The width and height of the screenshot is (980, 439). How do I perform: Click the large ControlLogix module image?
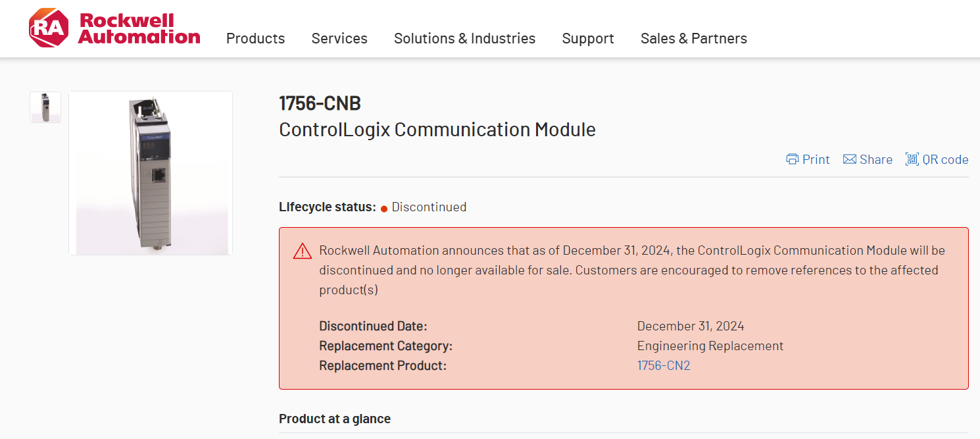(x=151, y=173)
